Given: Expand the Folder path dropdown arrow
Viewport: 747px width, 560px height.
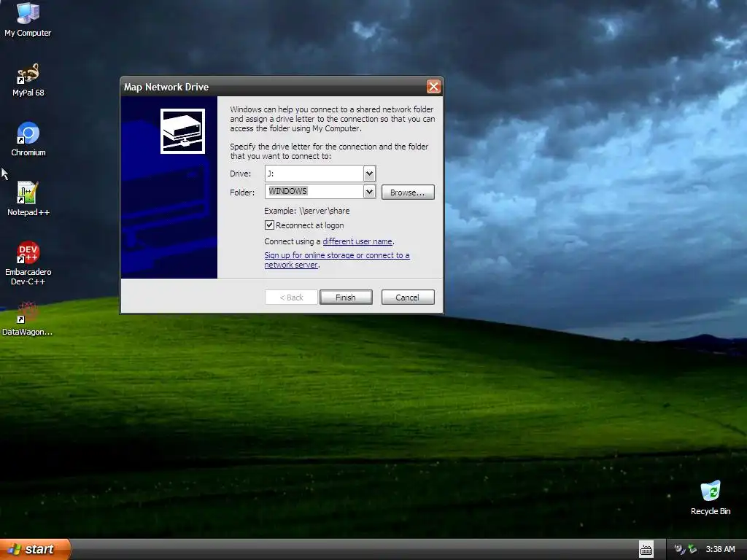Looking at the screenshot, I should point(369,192).
